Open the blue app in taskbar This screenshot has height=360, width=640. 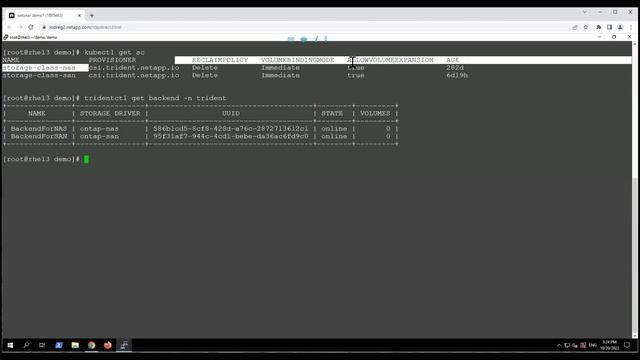coord(59,345)
